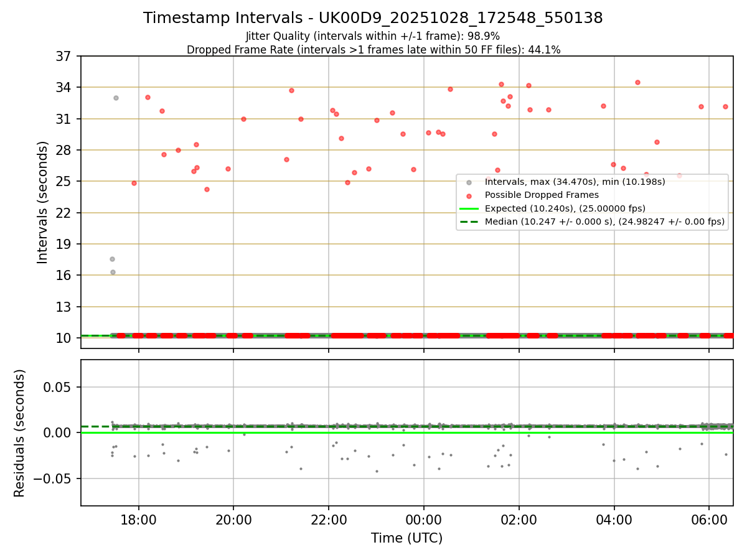Click the gray data point near 17.5 seconds
This screenshot has height=560, width=747.
click(x=112, y=259)
